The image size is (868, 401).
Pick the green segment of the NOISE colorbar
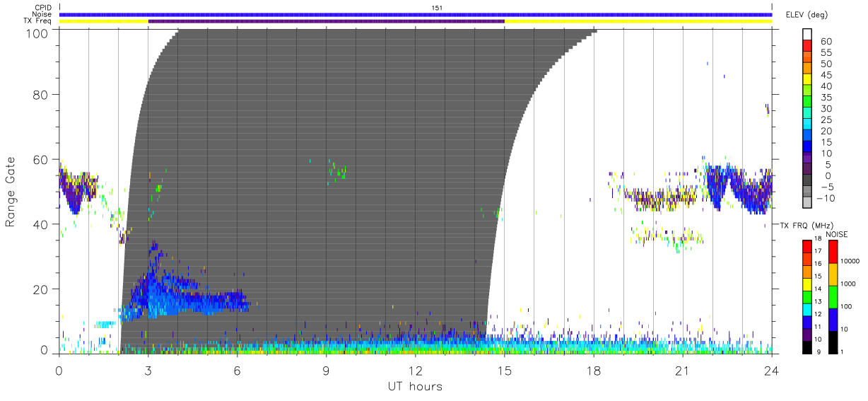[833, 297]
